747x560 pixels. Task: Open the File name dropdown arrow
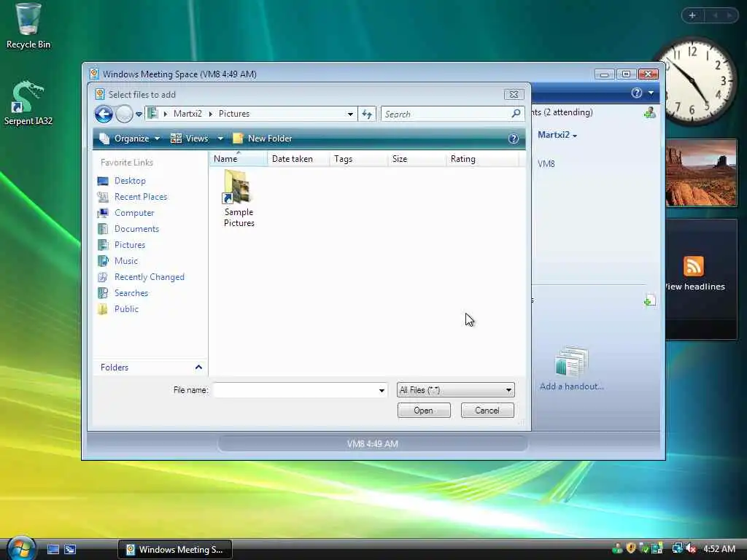382,391
